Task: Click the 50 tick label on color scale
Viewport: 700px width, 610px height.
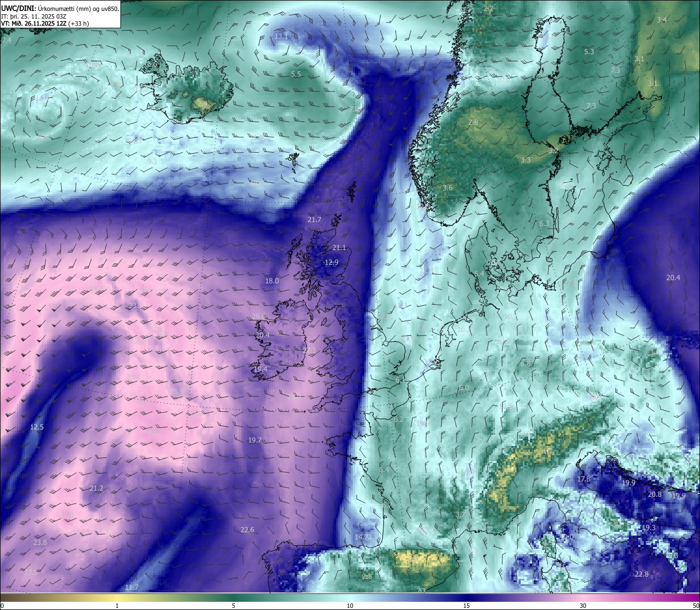Action: click(x=696, y=606)
